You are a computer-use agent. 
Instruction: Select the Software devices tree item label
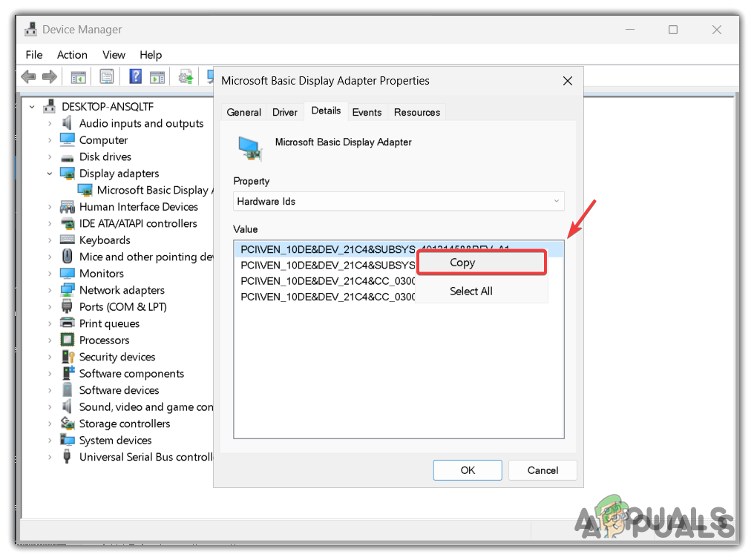pos(119,390)
